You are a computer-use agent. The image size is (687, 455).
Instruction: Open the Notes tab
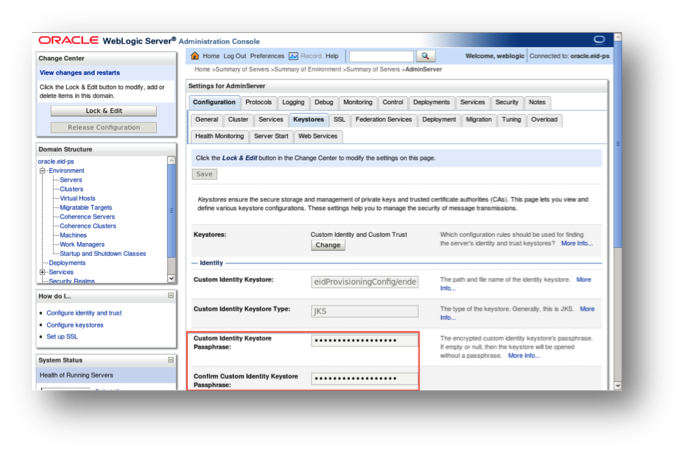(537, 102)
